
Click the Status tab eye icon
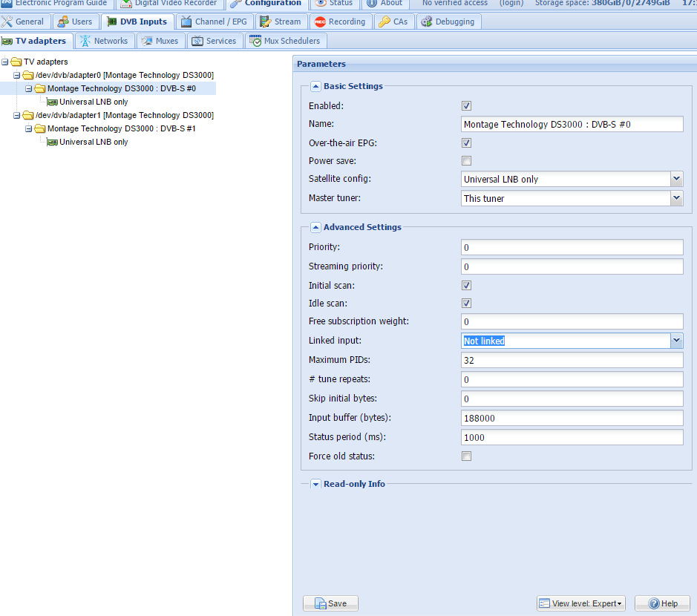321,3
